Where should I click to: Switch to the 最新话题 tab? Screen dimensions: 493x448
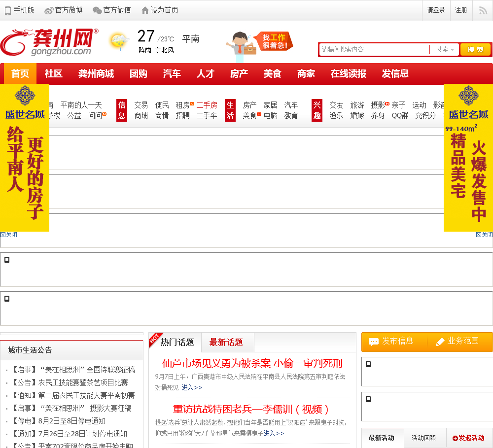[226, 342]
